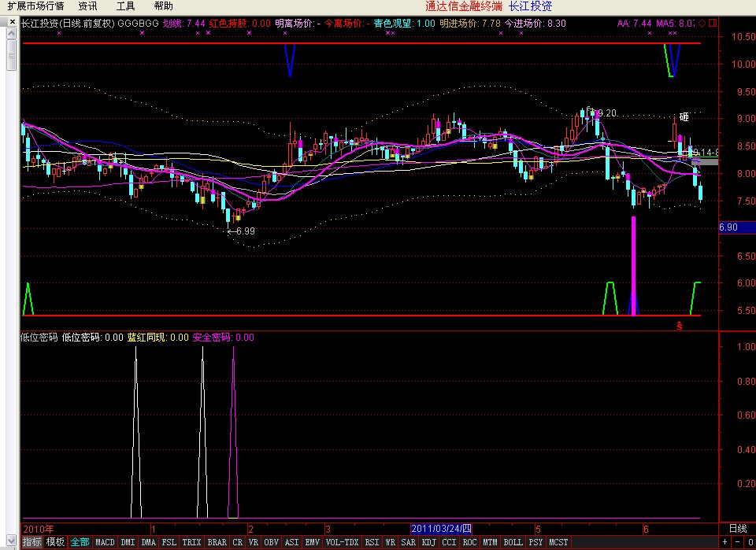Open the 工具 menu

tap(125, 6)
